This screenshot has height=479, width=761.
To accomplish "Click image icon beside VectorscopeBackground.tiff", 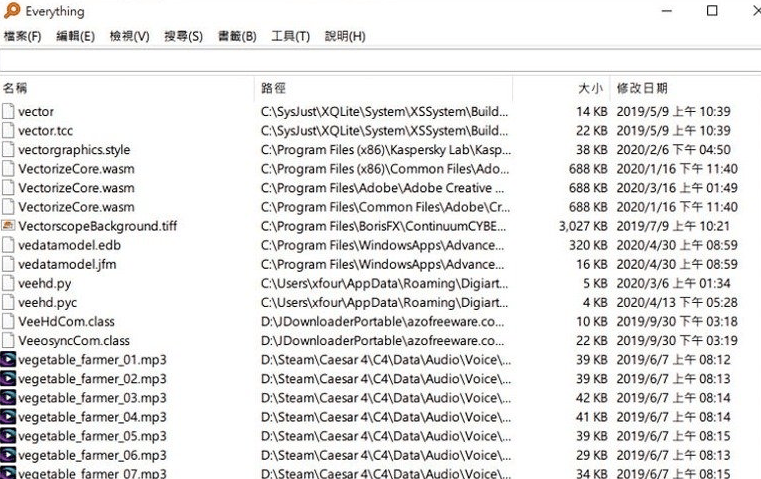I will [x=8, y=226].
